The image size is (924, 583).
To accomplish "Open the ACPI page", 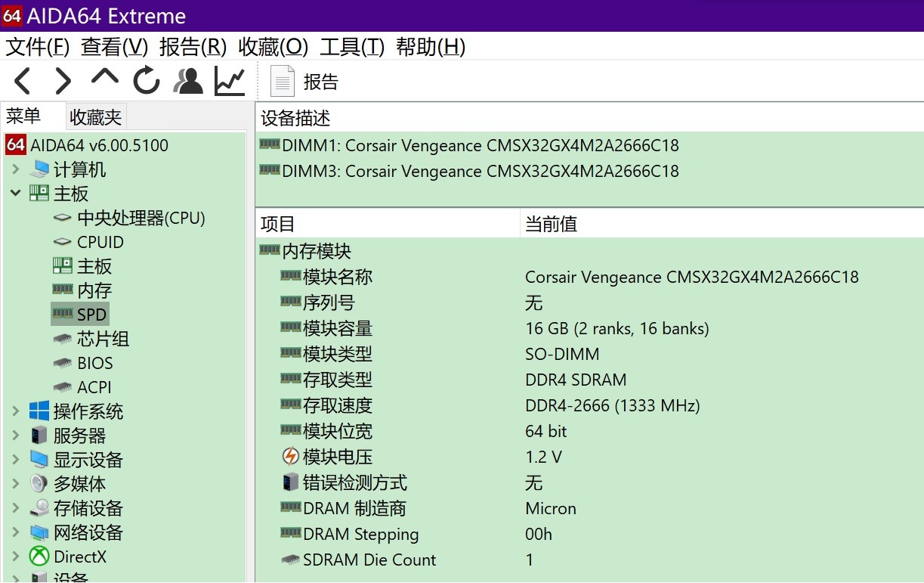I will point(82,387).
